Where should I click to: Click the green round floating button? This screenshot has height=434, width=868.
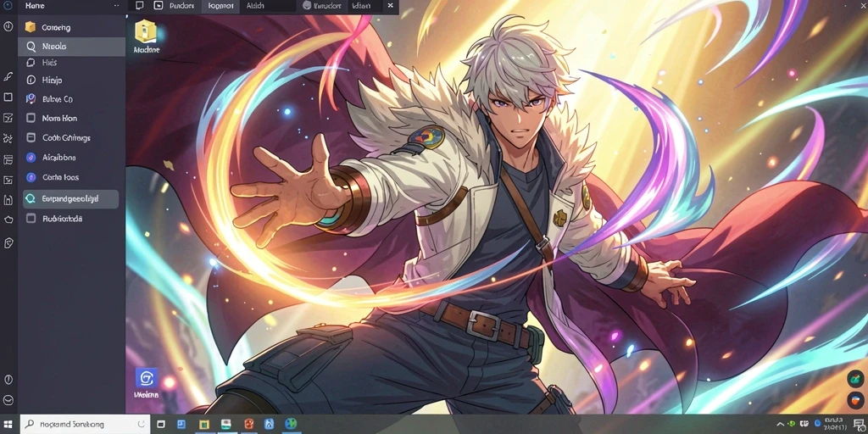click(855, 379)
